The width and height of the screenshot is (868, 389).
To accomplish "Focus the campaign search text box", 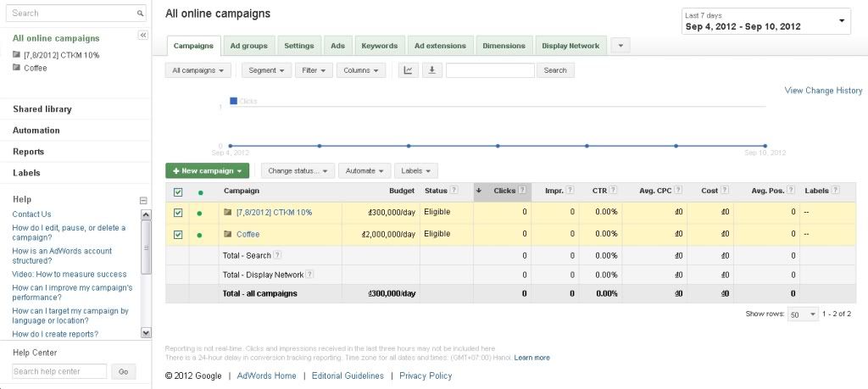I will 491,71.
